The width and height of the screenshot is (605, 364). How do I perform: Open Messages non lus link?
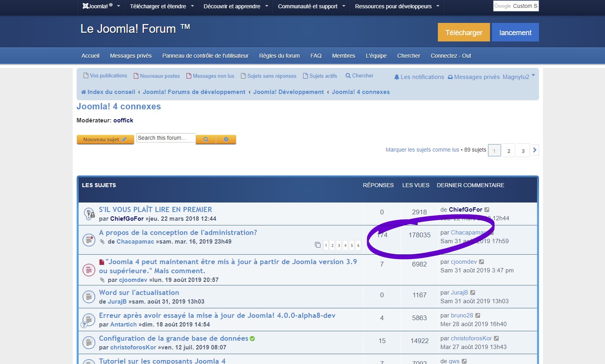pyautogui.click(x=210, y=76)
